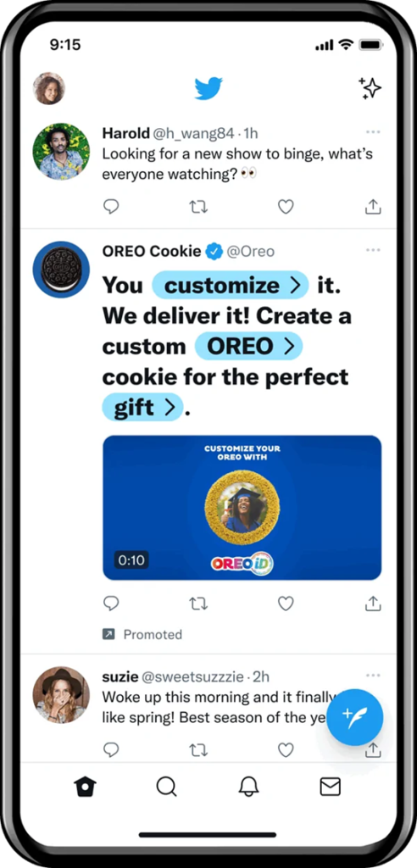The height and width of the screenshot is (868, 417).
Task: Play the OREO iD video thumbnail
Action: (x=242, y=508)
